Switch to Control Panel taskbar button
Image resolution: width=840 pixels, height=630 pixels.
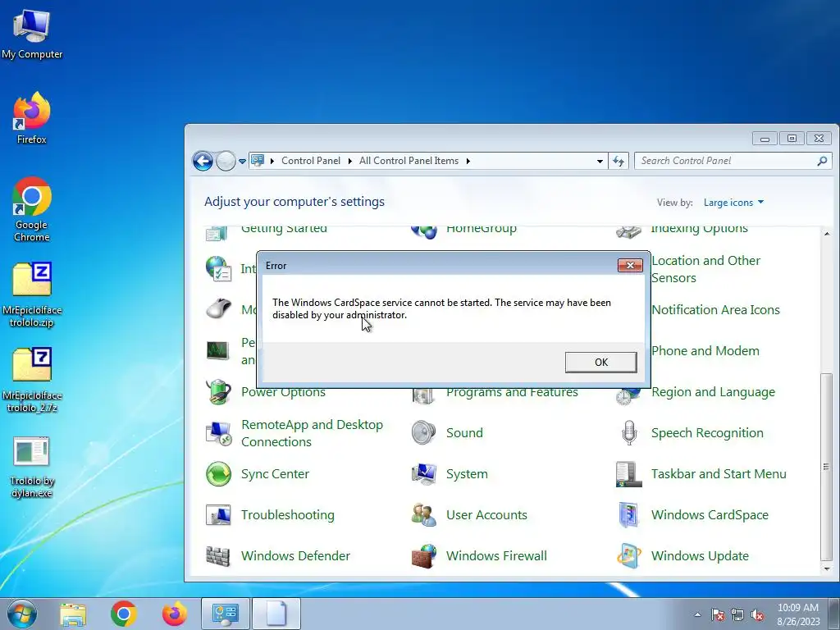tap(226, 614)
